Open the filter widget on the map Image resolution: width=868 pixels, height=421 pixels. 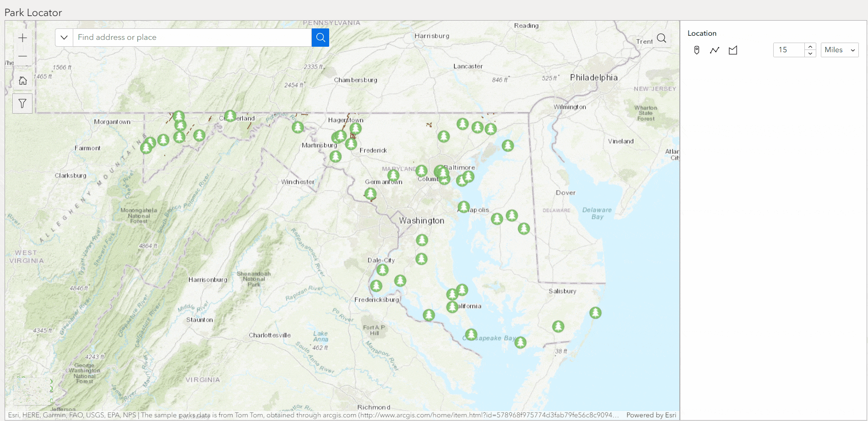[22, 103]
